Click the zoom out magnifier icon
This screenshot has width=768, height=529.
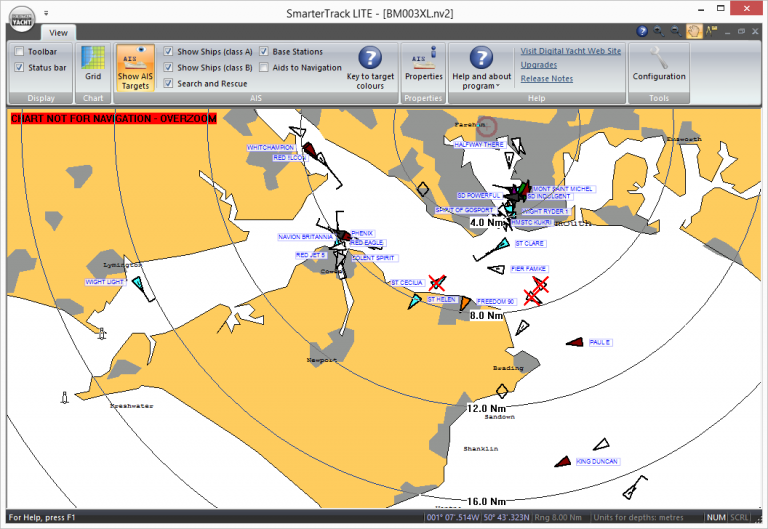(x=676, y=32)
